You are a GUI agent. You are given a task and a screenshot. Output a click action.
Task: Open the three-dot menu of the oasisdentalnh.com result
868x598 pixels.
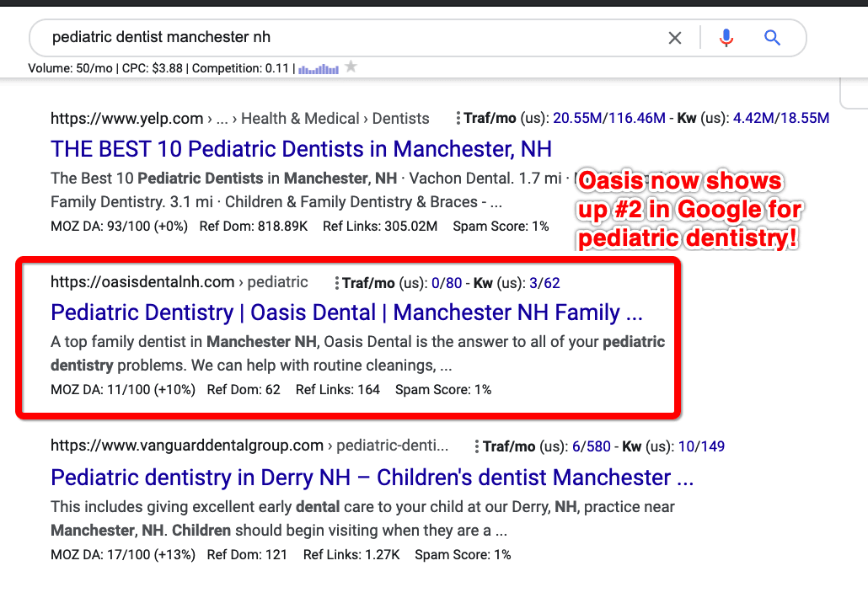click(x=336, y=283)
